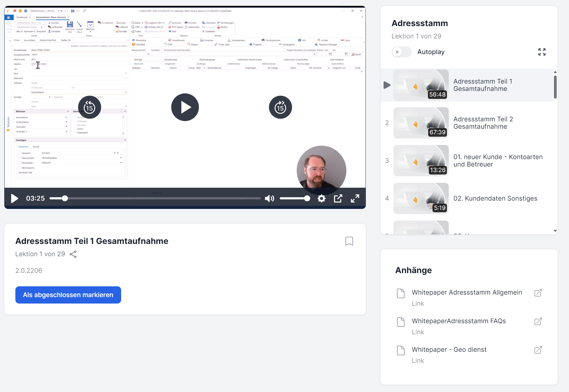The image size is (569, 392).
Task: Open the Vertriebsgebiet dropdown
Action: 121,158
